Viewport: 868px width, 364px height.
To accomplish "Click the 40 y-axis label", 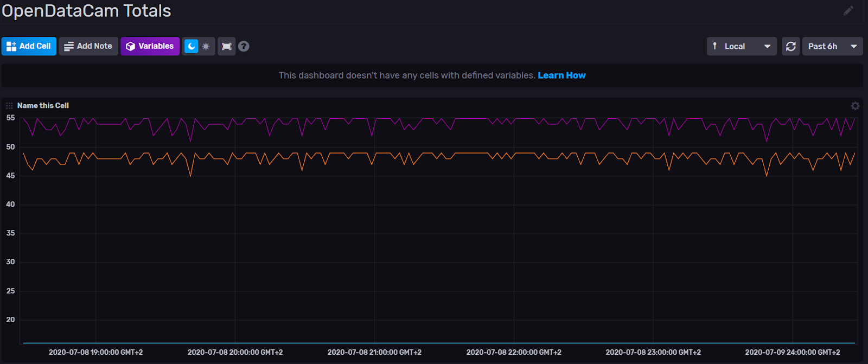I will 10,205.
